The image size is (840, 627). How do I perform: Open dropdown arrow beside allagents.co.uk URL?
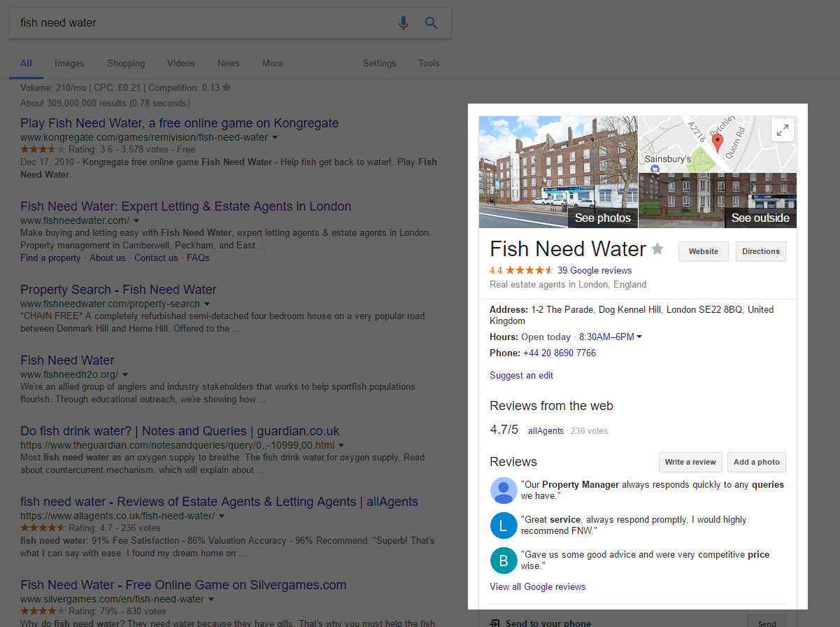tap(222, 516)
